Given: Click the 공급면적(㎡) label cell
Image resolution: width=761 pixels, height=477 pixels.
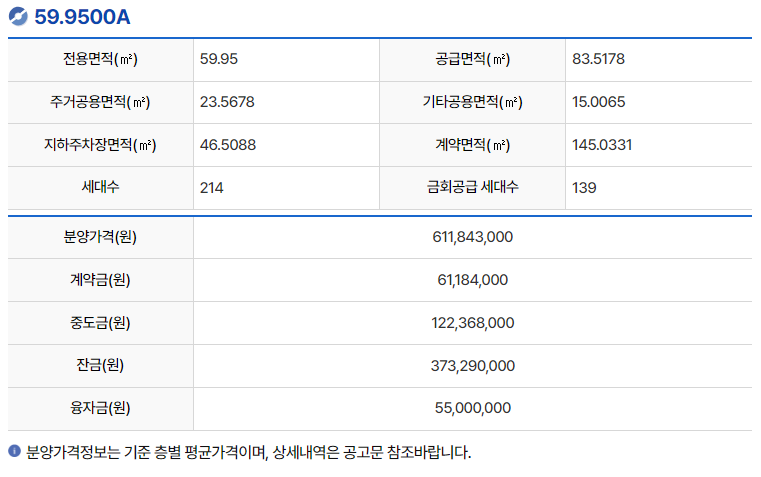Looking at the screenshot, I should tap(472, 59).
